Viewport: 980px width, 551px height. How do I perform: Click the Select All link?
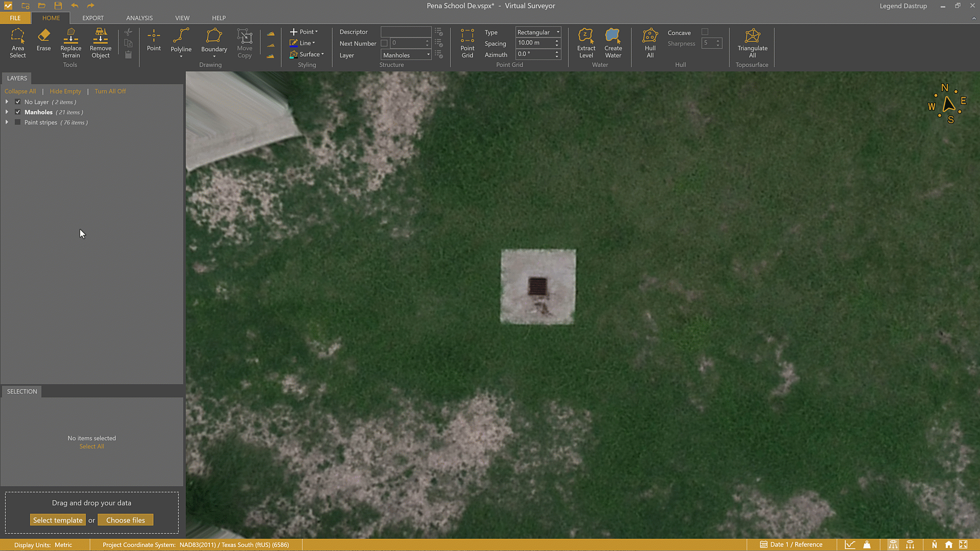tap(91, 446)
